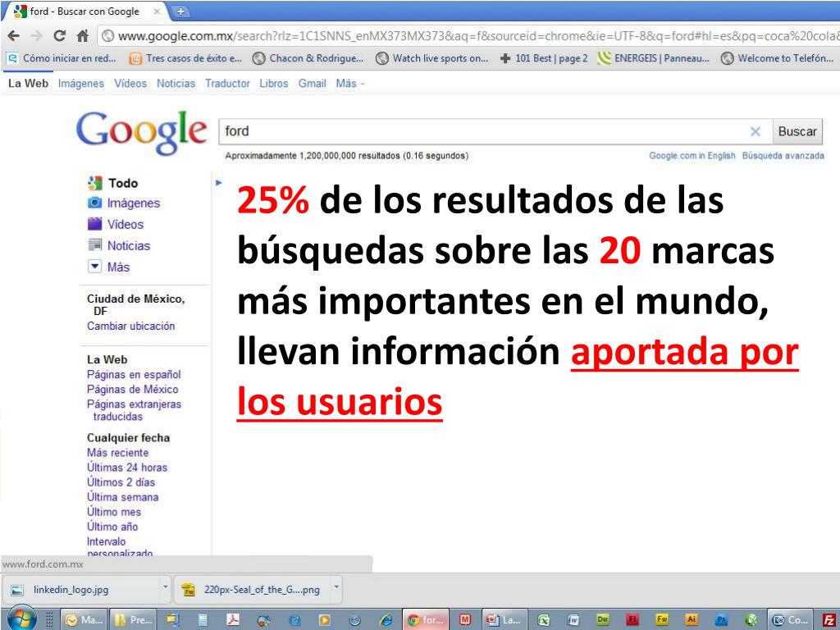The width and height of the screenshot is (840, 630).
Task: Open Gmail from Google top bar
Action: tap(313, 84)
